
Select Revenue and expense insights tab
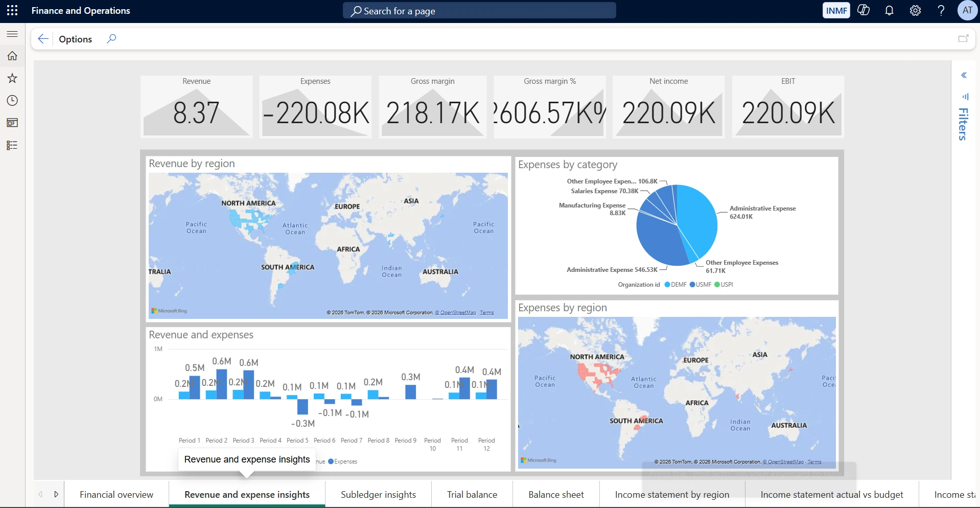(247, 495)
